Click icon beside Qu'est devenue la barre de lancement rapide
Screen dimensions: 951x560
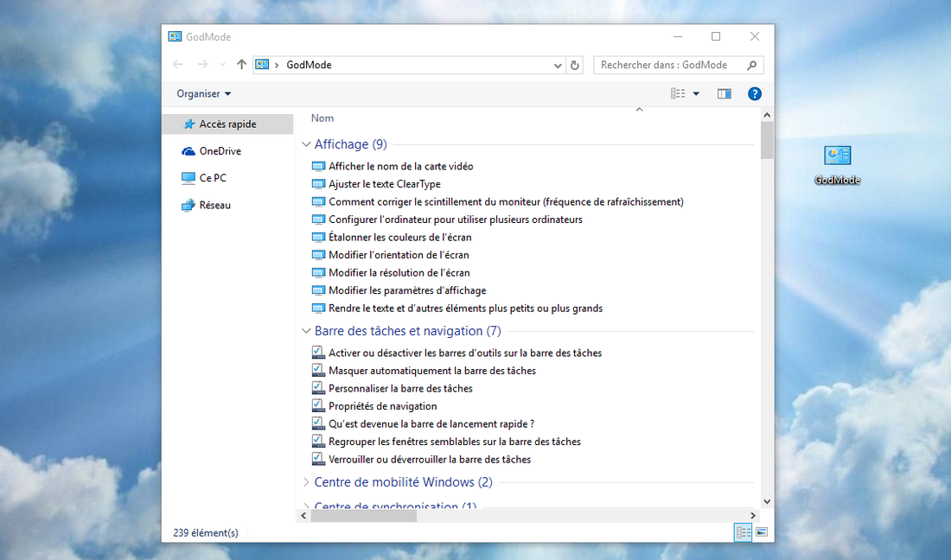318,423
